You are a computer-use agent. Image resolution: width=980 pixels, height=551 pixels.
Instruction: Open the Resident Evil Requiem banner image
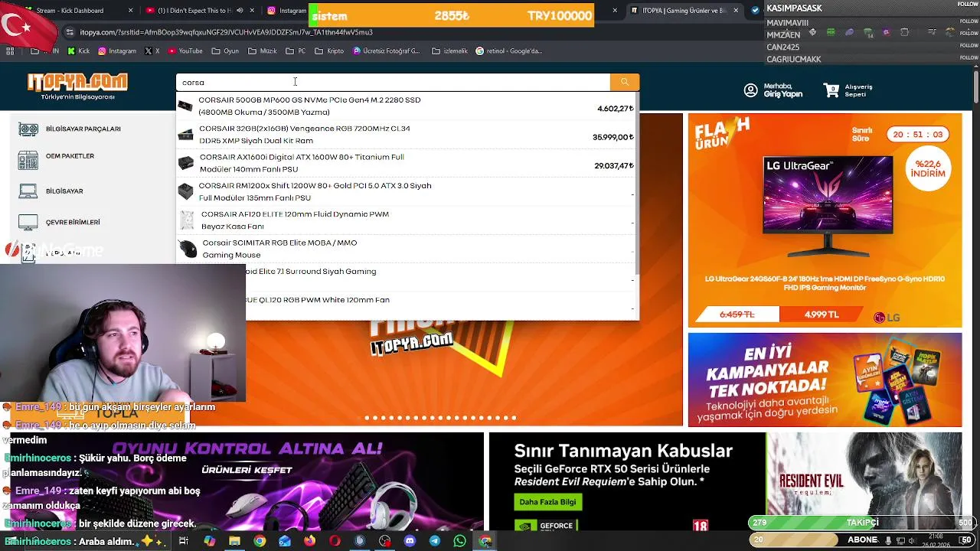pyautogui.click(x=864, y=482)
